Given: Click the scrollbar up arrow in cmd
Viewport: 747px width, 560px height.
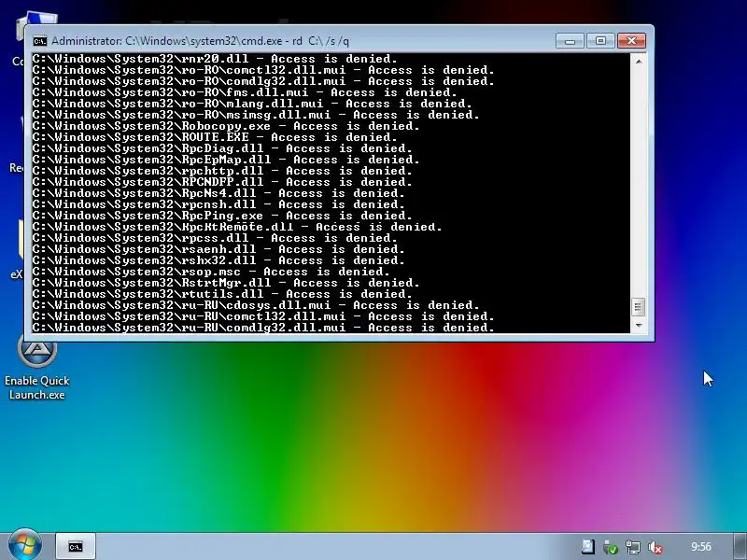Looking at the screenshot, I should [x=639, y=62].
